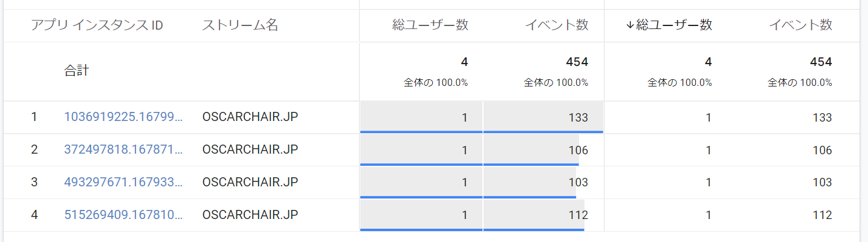Select row number 1 index cell
868x242 pixels.
34,117
